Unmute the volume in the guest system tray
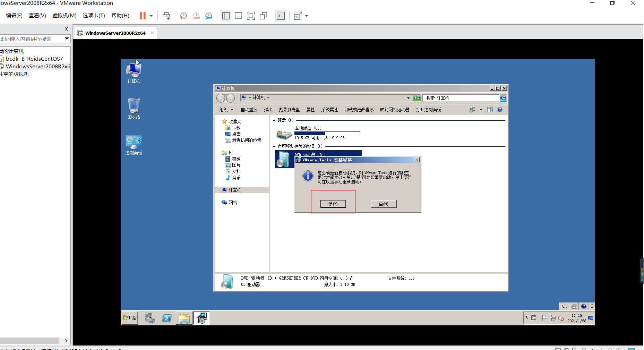The image size is (644, 350). coord(561,318)
